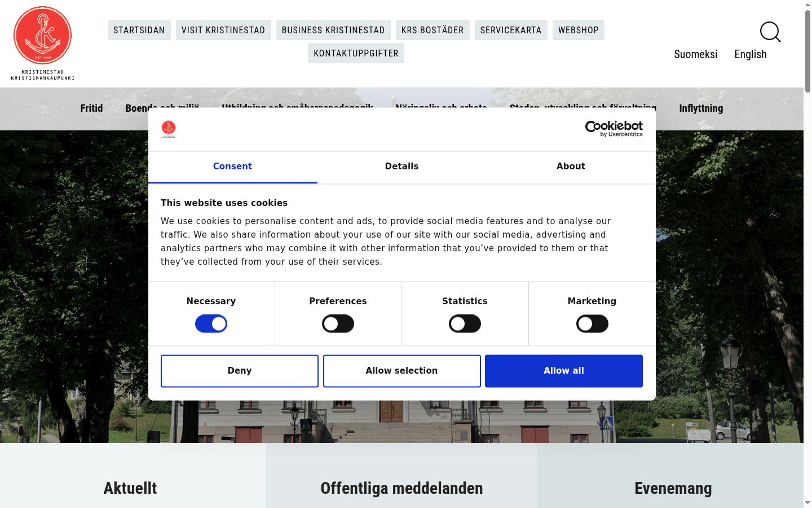Open the Fritid menu

click(91, 108)
